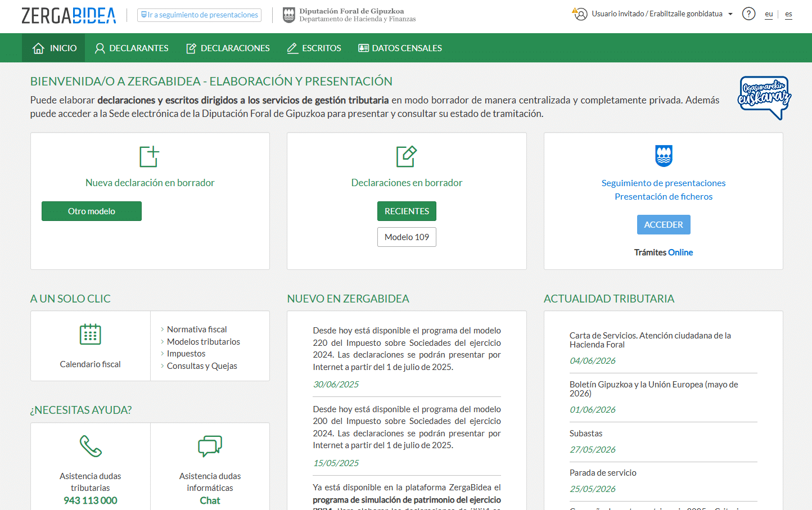Open the Inicio menu item
Image resolution: width=812 pixels, height=510 pixels.
click(53, 48)
